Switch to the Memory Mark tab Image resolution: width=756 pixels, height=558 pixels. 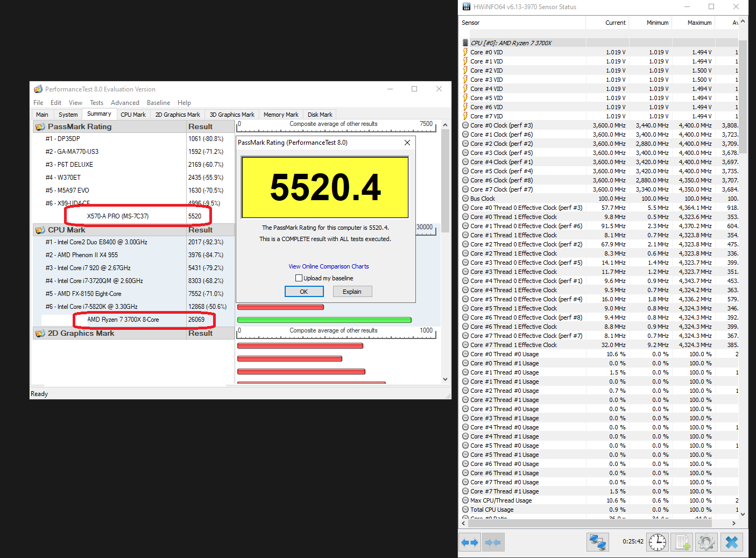point(281,115)
